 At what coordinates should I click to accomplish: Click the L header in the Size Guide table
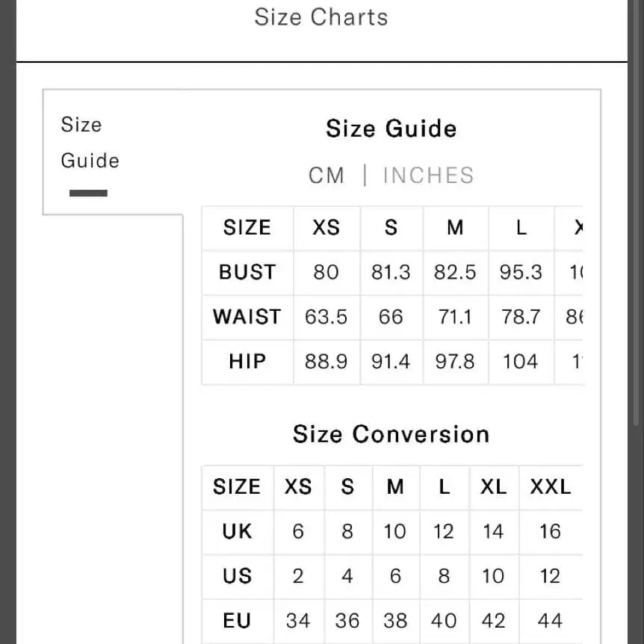(521, 228)
